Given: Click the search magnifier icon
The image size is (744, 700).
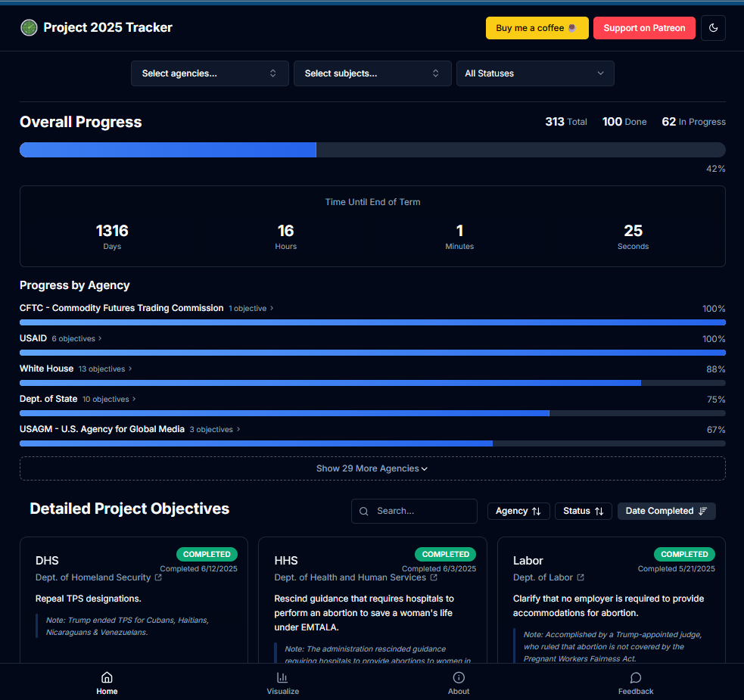Looking at the screenshot, I should (364, 511).
